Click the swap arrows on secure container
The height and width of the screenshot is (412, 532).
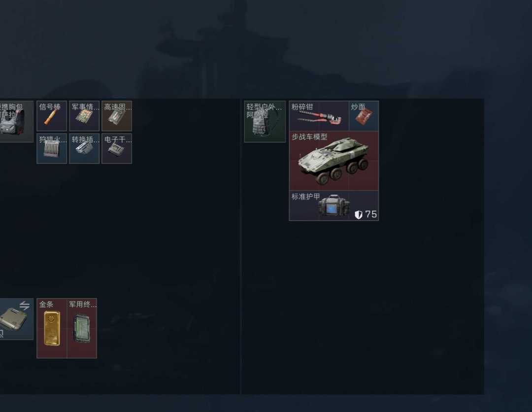[25, 306]
